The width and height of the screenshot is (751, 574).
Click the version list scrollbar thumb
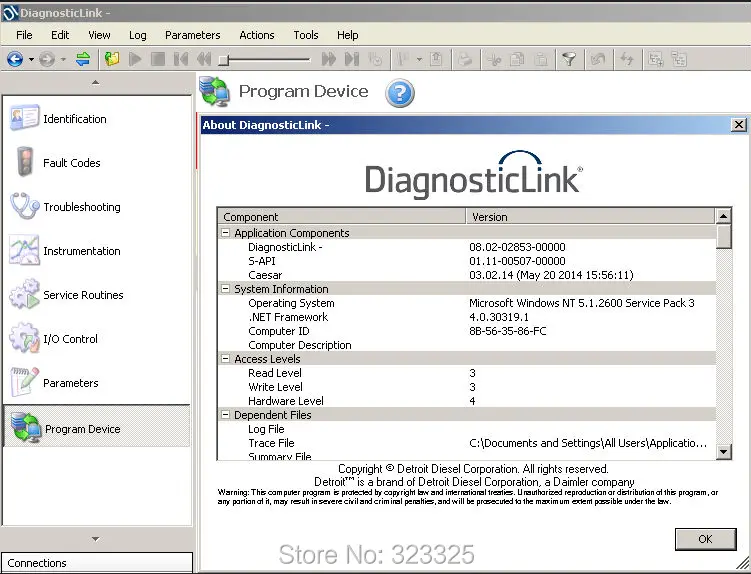coord(723,236)
